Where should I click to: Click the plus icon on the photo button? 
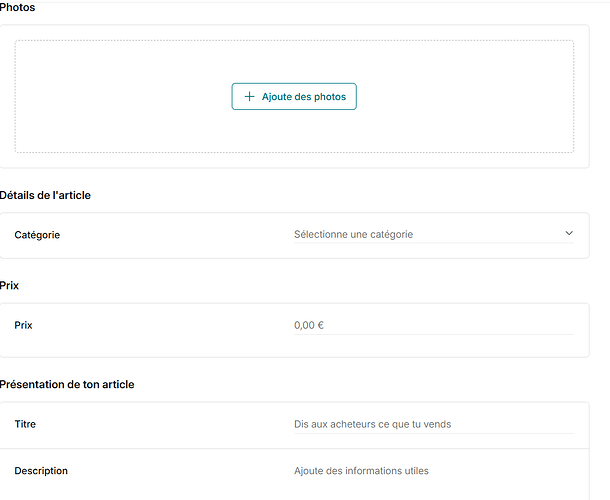pos(249,96)
